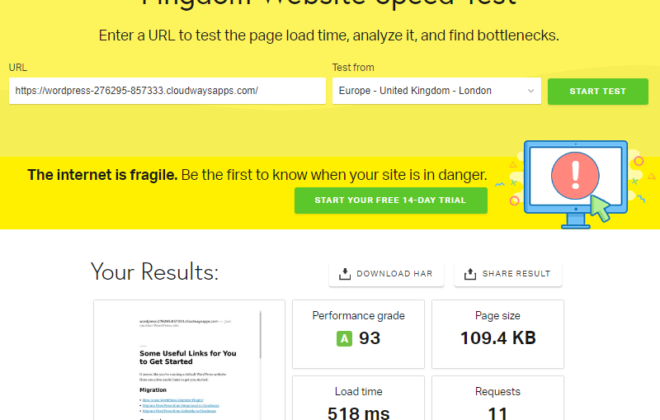Screen dimensions: 660x420
Task: Click the red exclamation alert circle
Action: pos(575,175)
